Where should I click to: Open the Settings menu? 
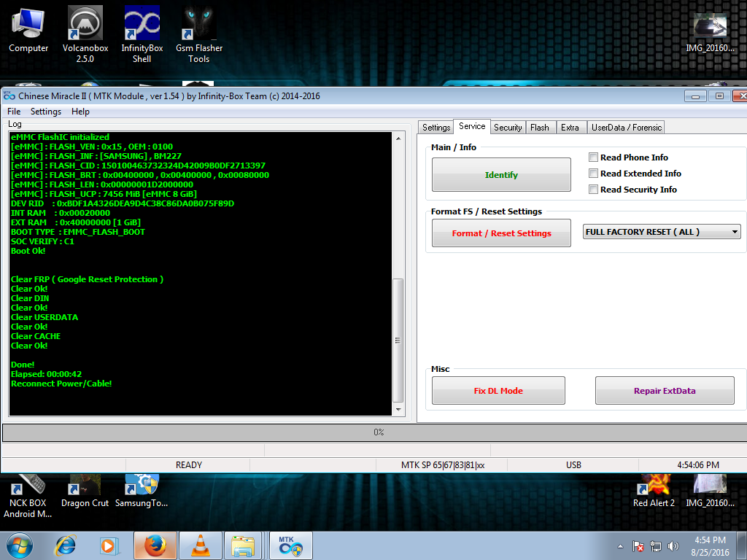tap(46, 112)
